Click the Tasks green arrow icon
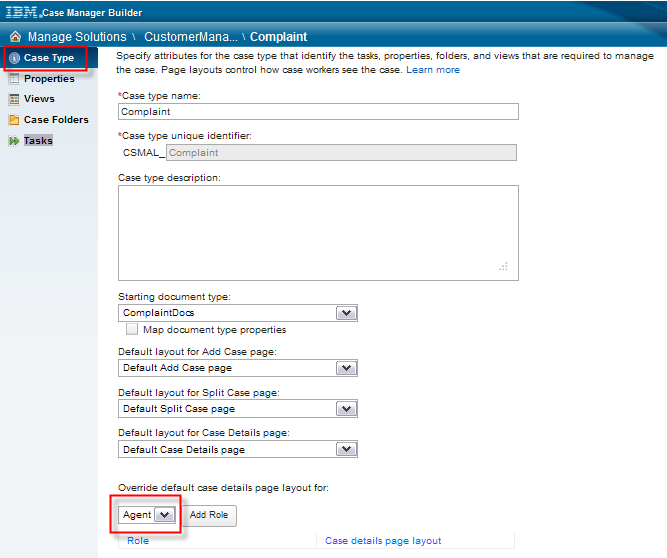The width and height of the screenshot is (667, 558). click(x=14, y=141)
